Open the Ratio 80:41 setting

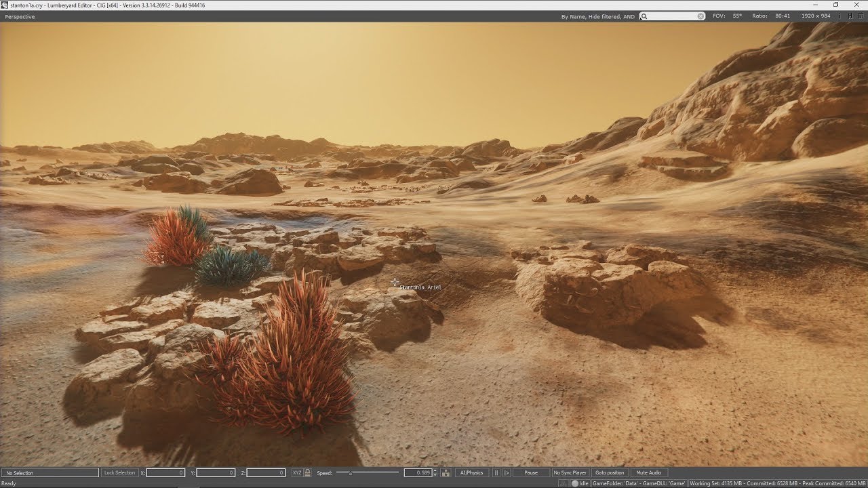pos(771,16)
